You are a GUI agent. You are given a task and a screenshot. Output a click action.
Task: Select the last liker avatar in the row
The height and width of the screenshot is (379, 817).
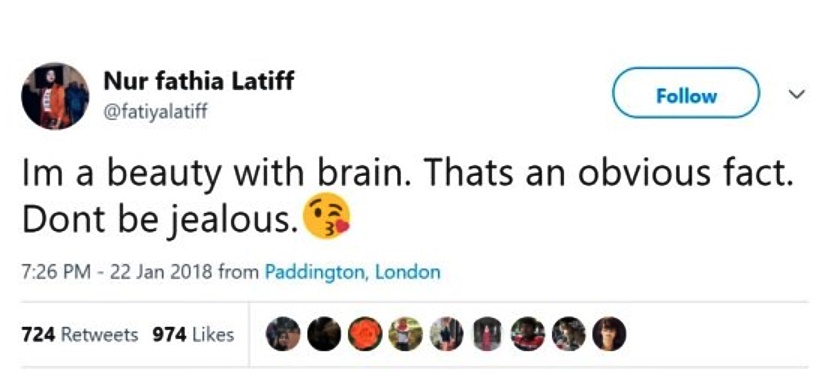[610, 334]
